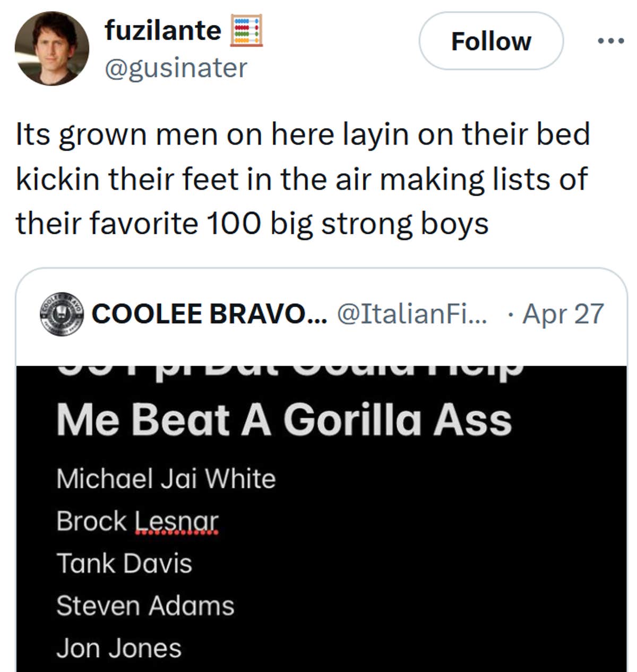Image resolution: width=637 pixels, height=672 pixels.
Task: Click Jon Jones at the list bottom
Action: pos(119,646)
